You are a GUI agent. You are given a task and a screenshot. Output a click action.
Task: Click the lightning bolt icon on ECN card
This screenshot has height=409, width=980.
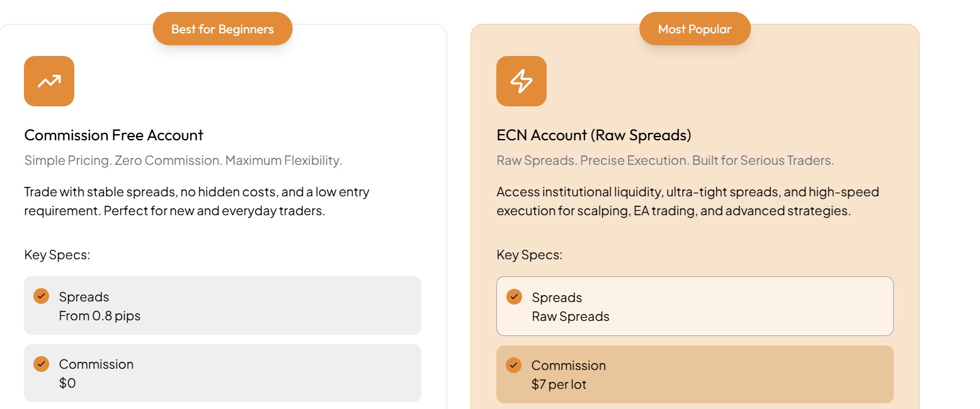(x=521, y=81)
